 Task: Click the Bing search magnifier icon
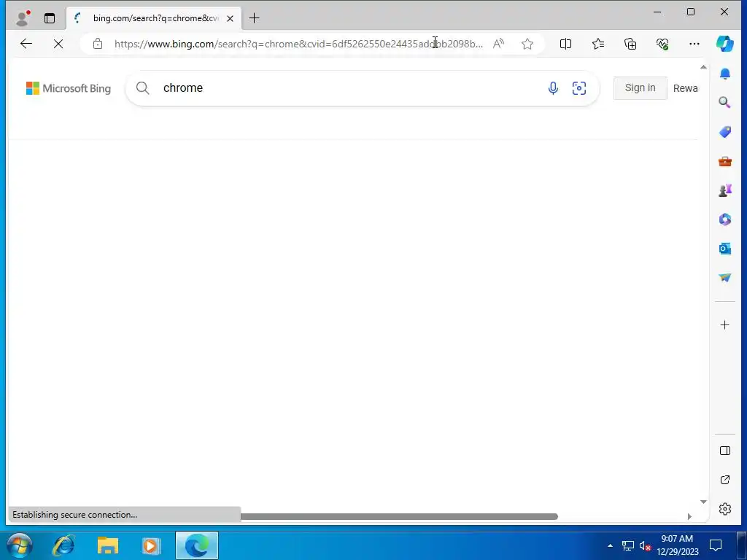coord(142,88)
